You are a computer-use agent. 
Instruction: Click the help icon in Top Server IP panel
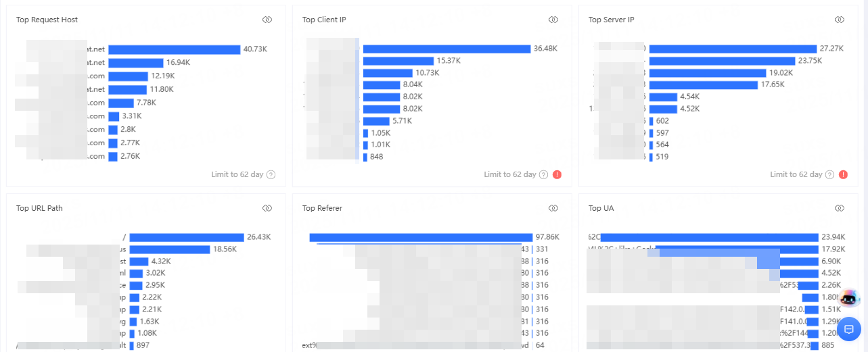click(829, 174)
